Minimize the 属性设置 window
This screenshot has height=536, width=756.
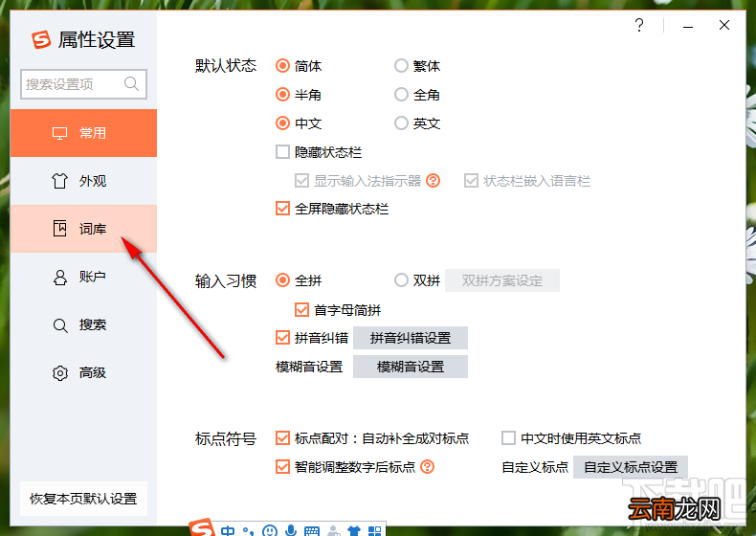tap(688, 25)
